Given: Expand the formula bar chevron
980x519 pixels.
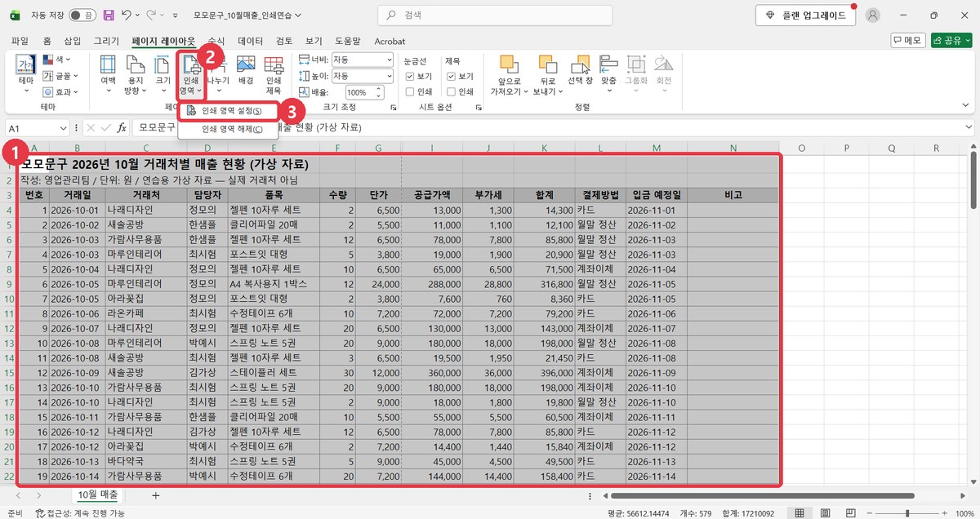Looking at the screenshot, I should (969, 128).
